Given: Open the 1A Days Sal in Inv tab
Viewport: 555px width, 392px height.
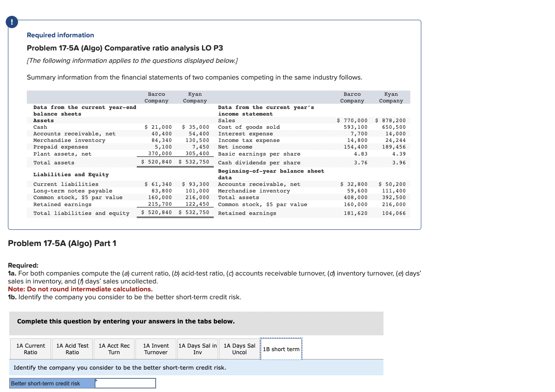Looking at the screenshot, I should click(197, 348).
